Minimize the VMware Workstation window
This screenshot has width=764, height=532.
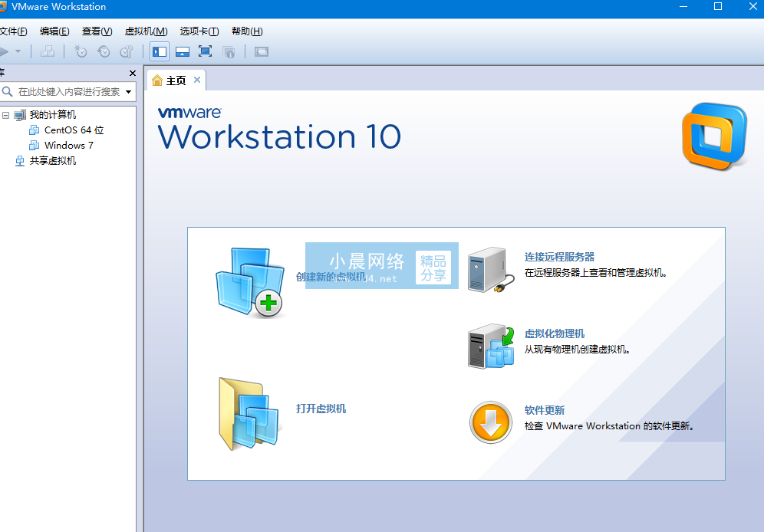tap(683, 6)
